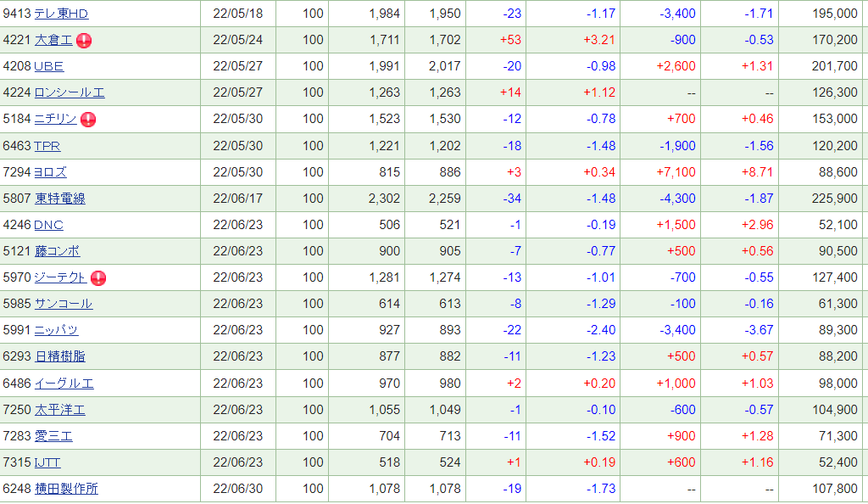Click the 225,900 valuation amount
Viewport: 868px width, 504px height.
point(835,199)
